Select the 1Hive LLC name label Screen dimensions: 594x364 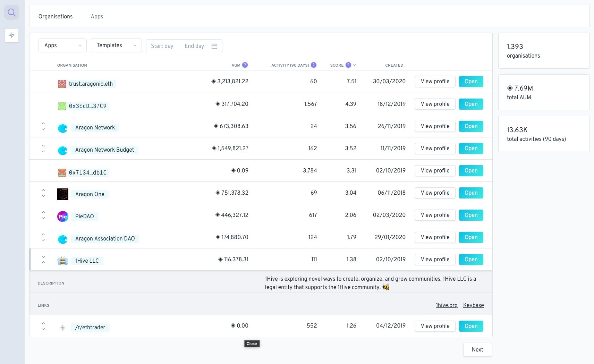tap(87, 261)
